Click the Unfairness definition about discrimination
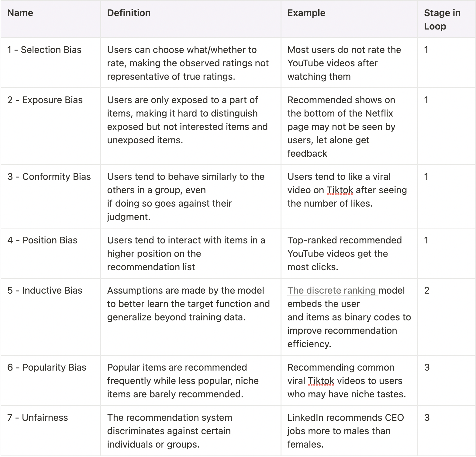Image resolution: width=476 pixels, height=457 pixels. click(169, 431)
